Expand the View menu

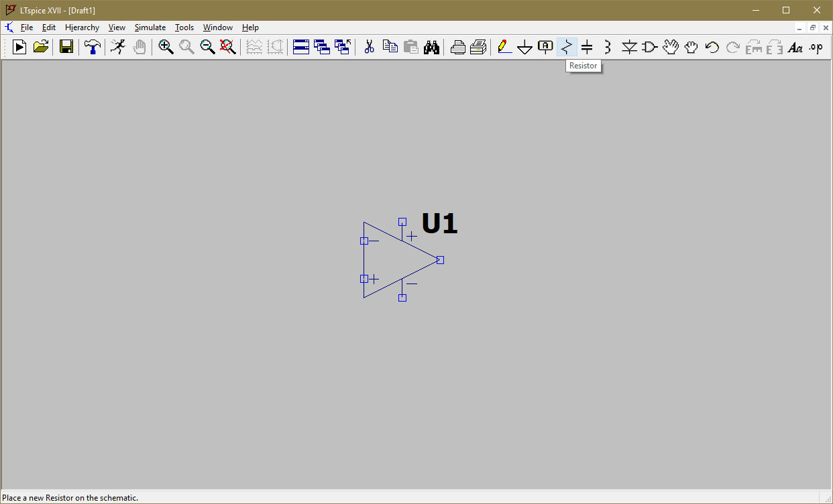coord(117,27)
